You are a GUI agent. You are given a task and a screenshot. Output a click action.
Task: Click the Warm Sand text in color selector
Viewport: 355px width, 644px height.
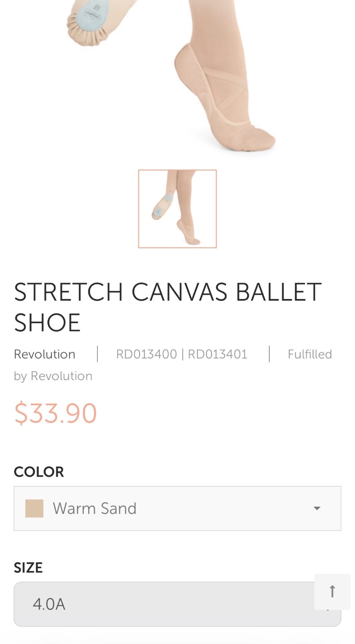tap(95, 508)
